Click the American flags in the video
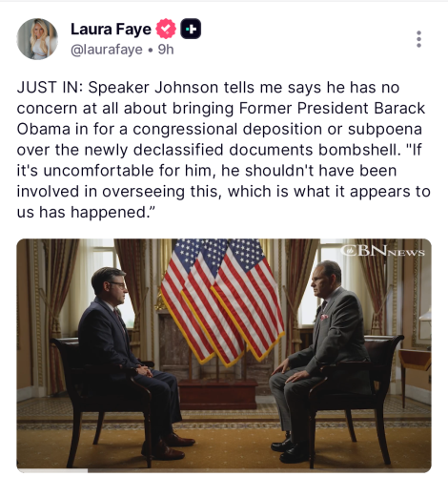 tap(222, 301)
